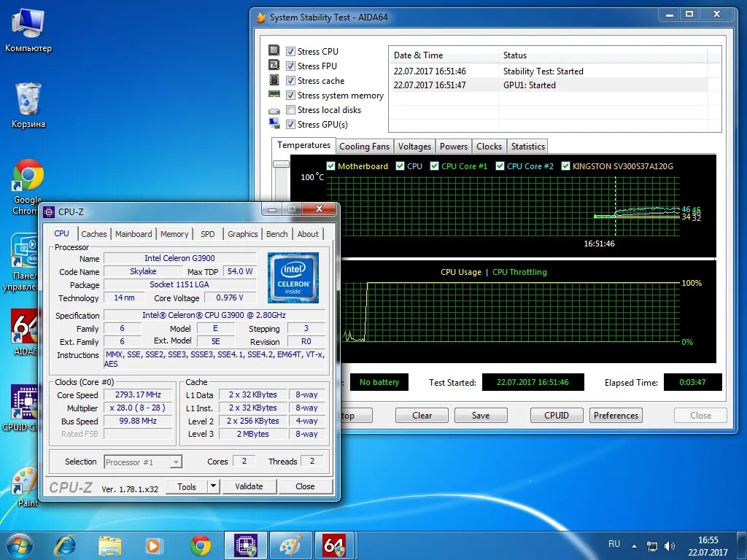This screenshot has width=747, height=560.
Task: Click the RU language indicator
Action: click(x=614, y=544)
